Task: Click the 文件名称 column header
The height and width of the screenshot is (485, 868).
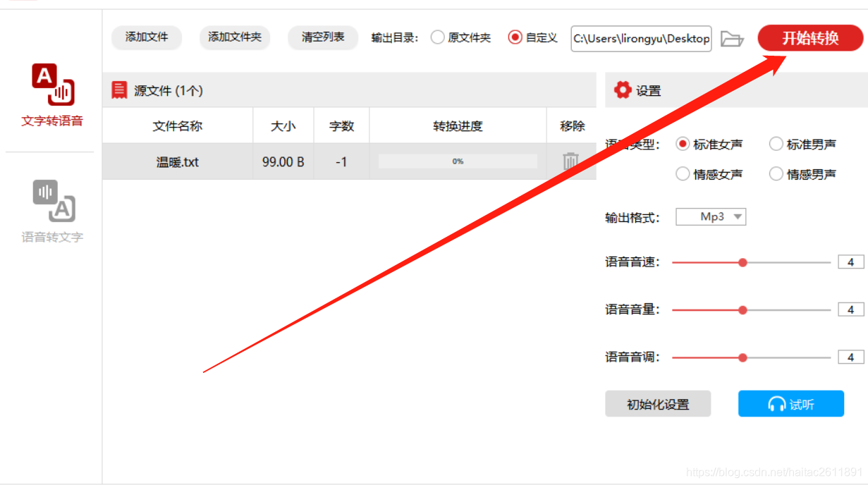Action: (x=178, y=126)
